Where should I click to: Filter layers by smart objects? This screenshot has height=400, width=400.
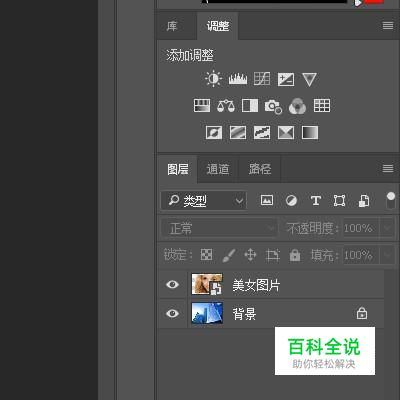tap(364, 201)
